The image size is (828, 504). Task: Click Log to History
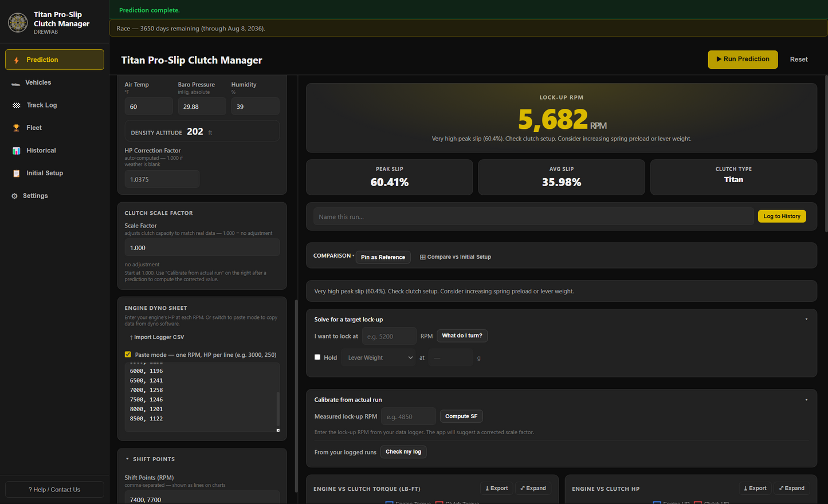point(782,216)
